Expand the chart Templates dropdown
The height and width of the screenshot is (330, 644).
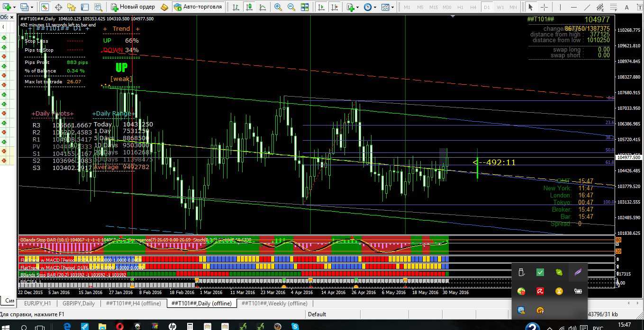(x=387, y=7)
